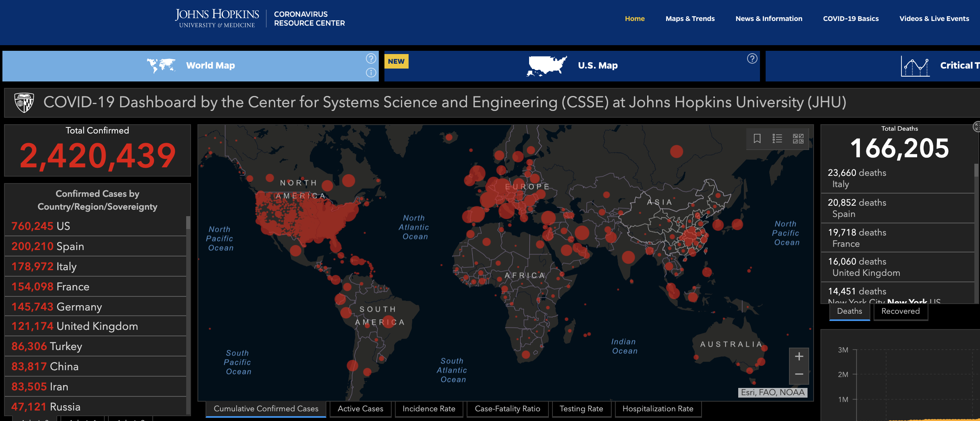Select the 83,505 Iran row
980x421 pixels.
coord(96,387)
